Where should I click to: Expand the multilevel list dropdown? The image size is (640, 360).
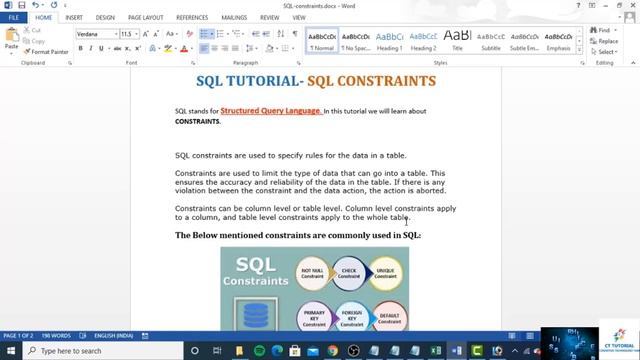pos(243,34)
